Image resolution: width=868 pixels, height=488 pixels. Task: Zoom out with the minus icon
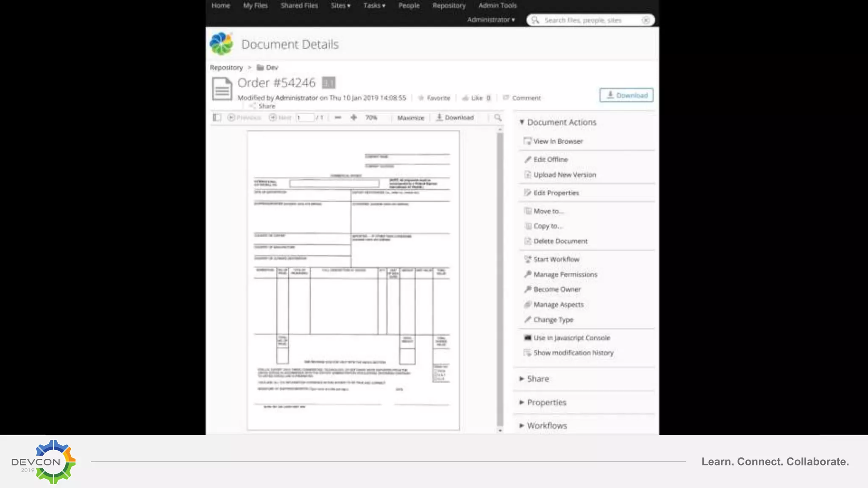tap(338, 117)
